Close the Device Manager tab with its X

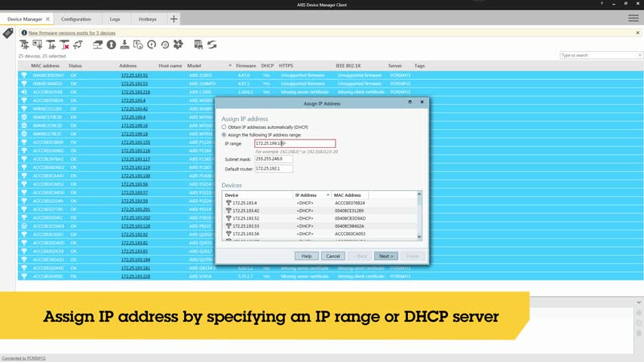click(x=48, y=19)
